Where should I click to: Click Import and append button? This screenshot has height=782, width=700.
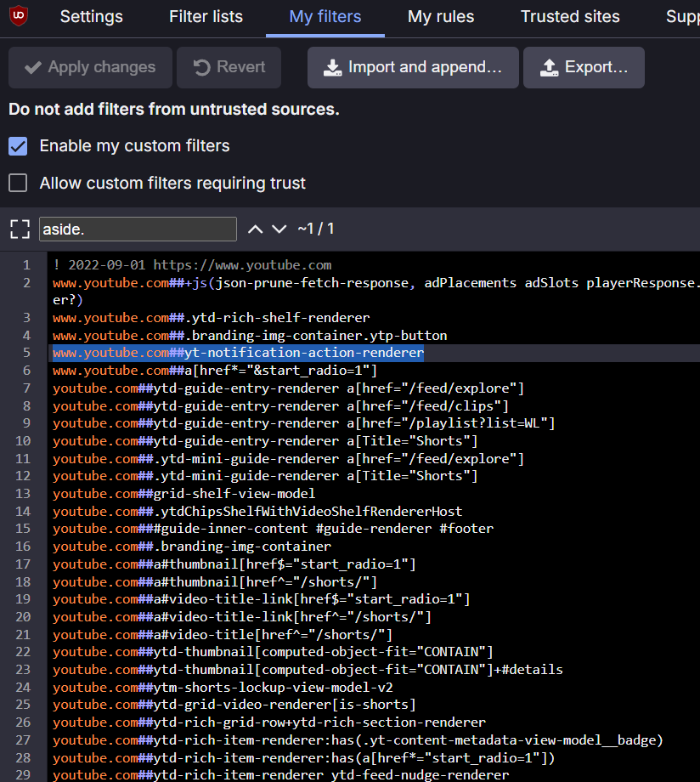(x=413, y=67)
